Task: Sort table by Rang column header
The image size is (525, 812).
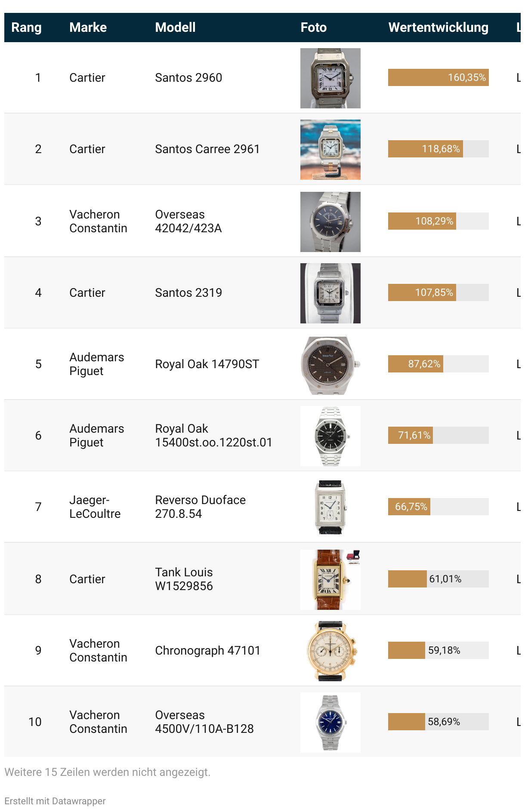Action: [x=27, y=28]
